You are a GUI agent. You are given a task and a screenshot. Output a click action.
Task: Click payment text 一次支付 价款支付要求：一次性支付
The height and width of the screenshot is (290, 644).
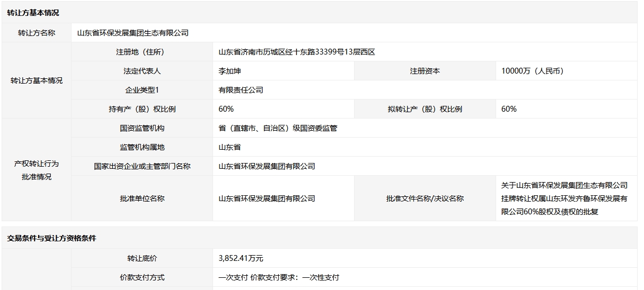(279, 277)
